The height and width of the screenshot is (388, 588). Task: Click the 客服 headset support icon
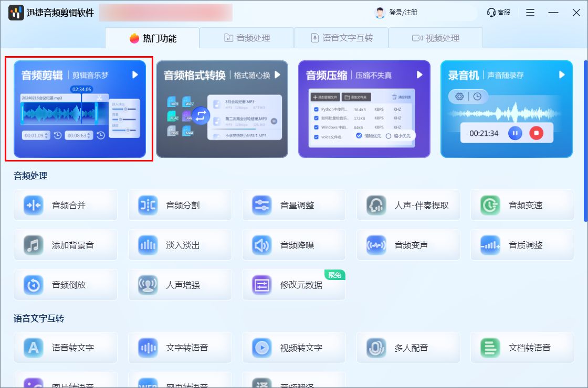[491, 13]
